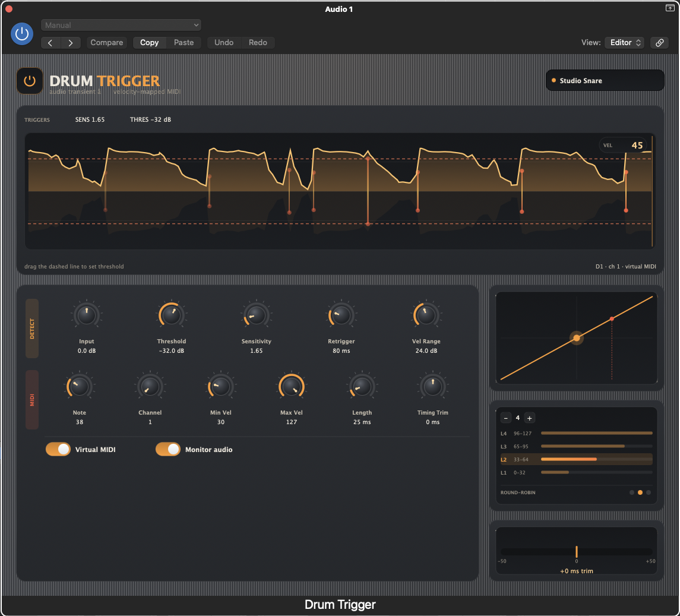Viewport: 680px width, 616px height.
Task: Click the +0 ms trim label
Action: (576, 571)
